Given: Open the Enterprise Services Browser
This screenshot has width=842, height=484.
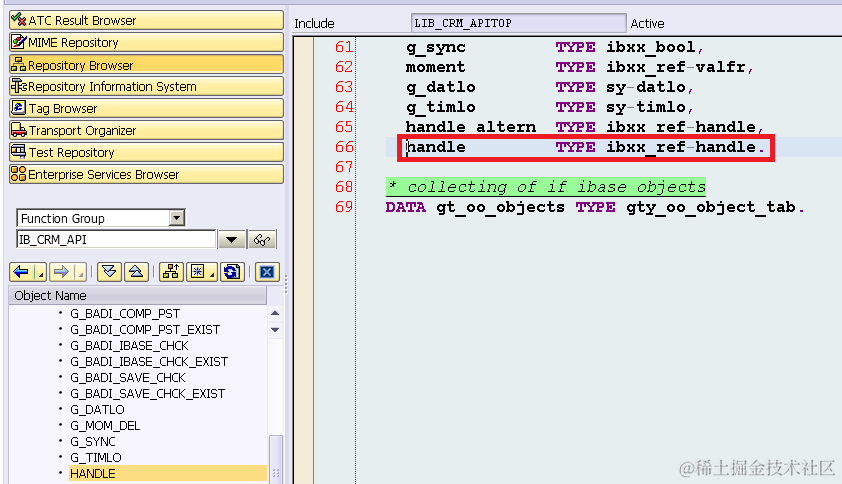Looking at the screenshot, I should (x=146, y=175).
